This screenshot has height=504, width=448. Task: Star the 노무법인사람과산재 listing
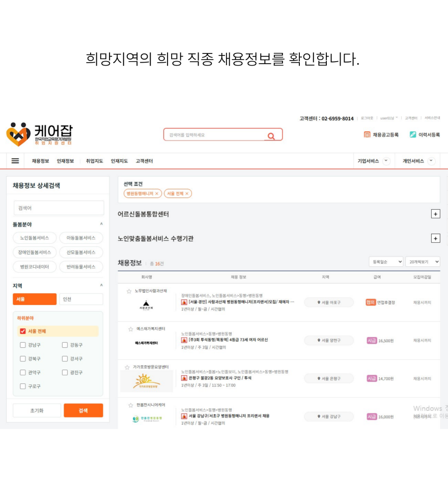(x=129, y=291)
